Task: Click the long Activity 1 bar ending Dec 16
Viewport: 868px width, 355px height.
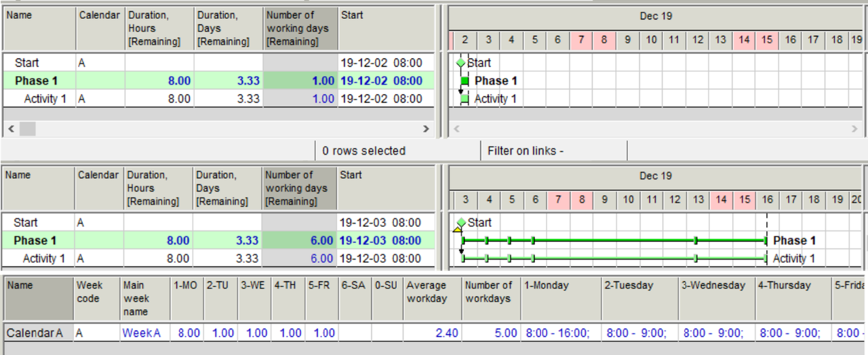Action: point(614,258)
